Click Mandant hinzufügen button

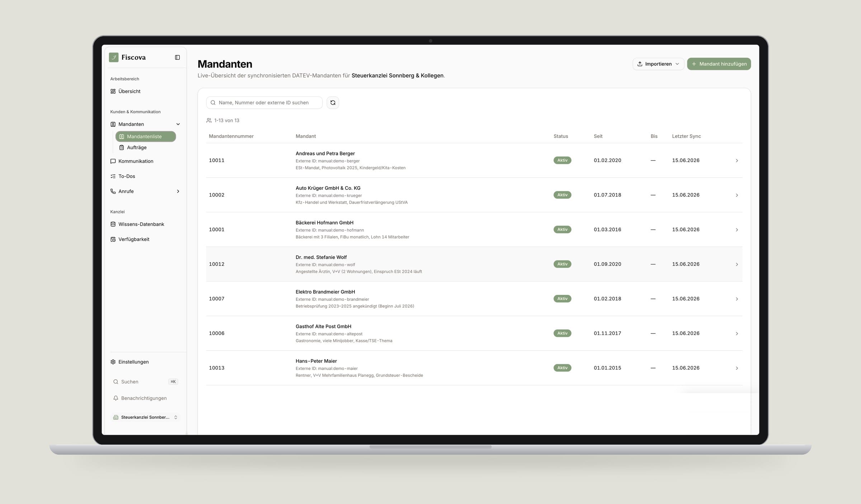pos(719,64)
